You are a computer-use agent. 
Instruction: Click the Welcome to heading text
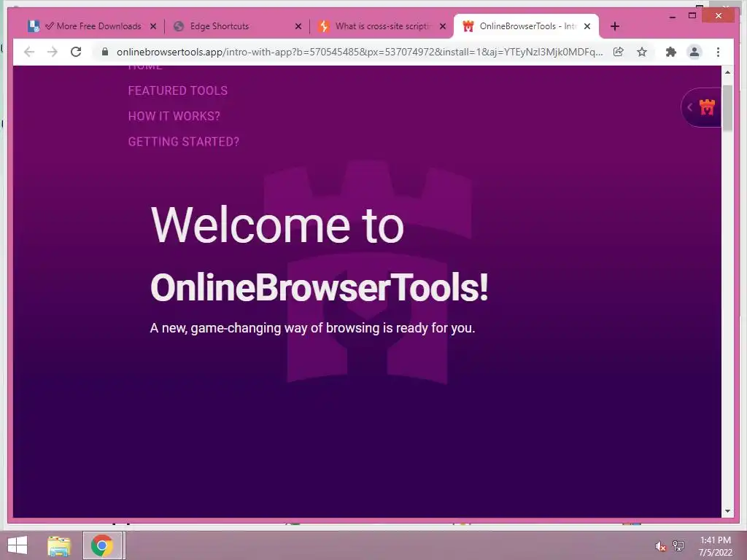[x=277, y=225]
